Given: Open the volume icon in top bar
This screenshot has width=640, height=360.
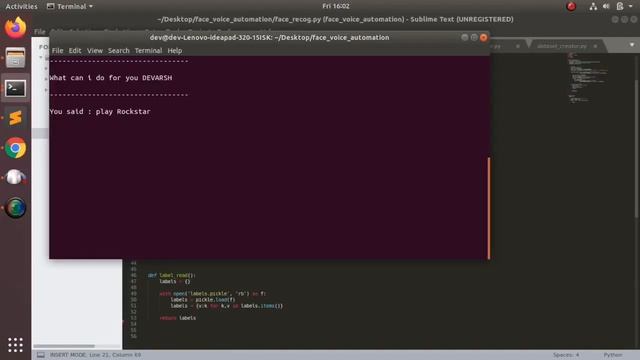Looking at the screenshot, I should pos(606,6).
